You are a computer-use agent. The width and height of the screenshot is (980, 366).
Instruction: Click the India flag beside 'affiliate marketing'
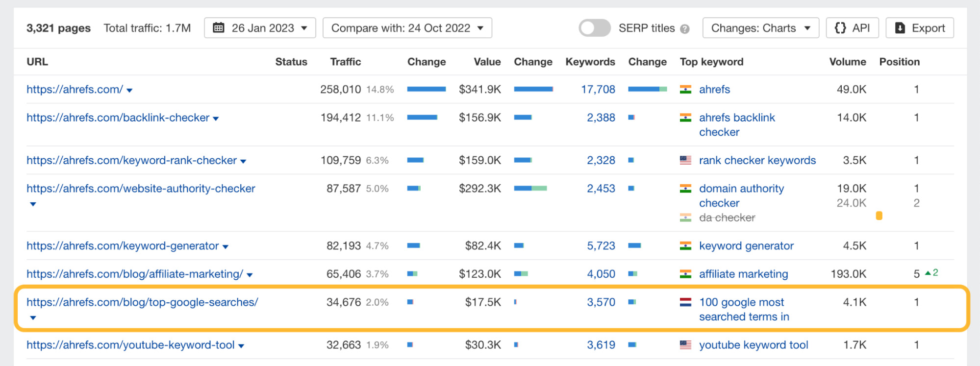(x=685, y=274)
